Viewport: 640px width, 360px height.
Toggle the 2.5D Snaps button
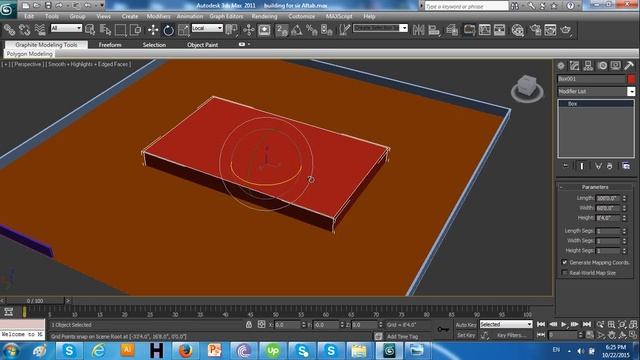point(282,30)
